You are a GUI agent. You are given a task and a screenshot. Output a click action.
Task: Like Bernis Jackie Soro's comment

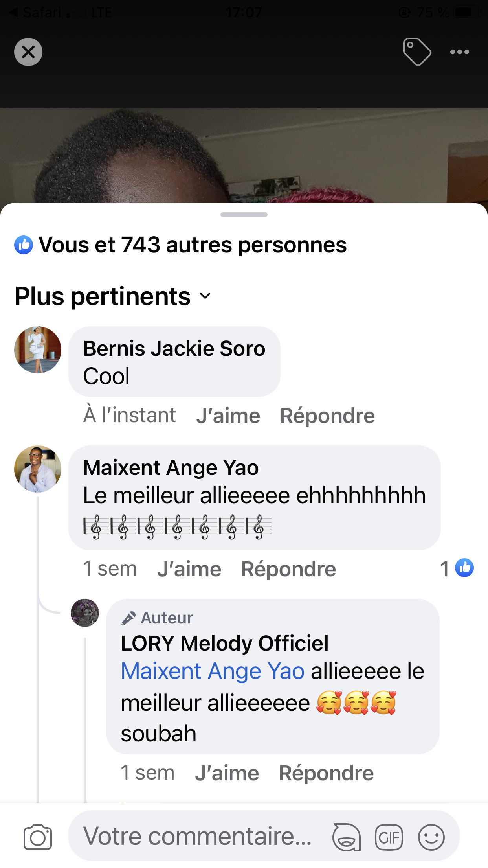click(x=228, y=416)
